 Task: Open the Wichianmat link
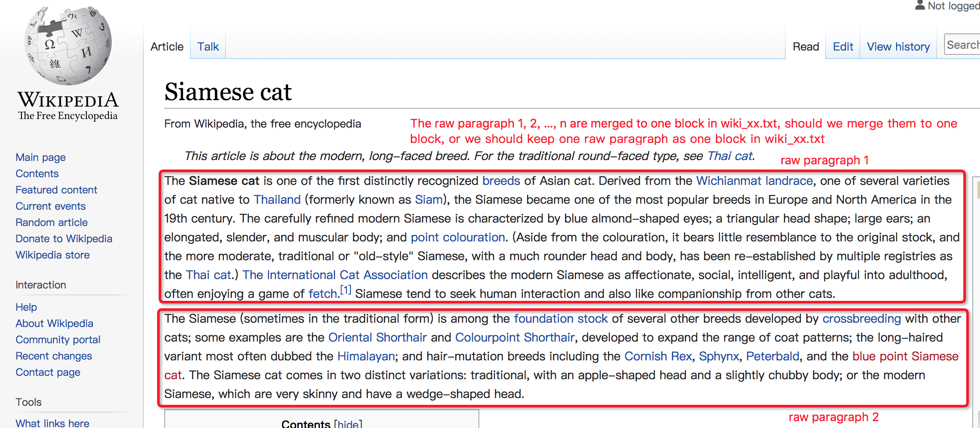coord(729,181)
